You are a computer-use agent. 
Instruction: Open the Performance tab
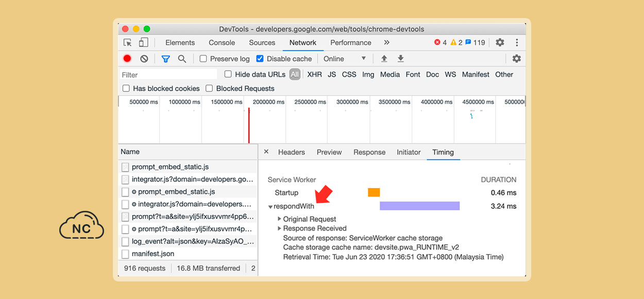351,43
